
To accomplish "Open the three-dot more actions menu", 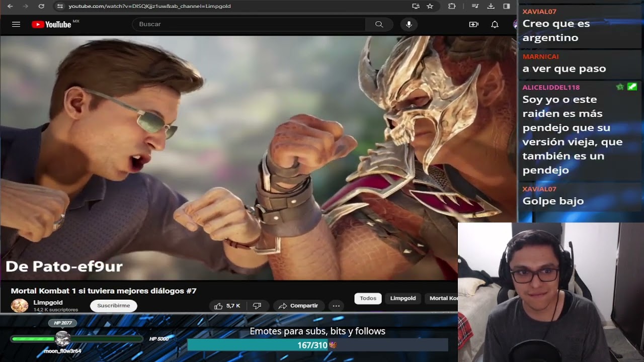I will point(336,306).
